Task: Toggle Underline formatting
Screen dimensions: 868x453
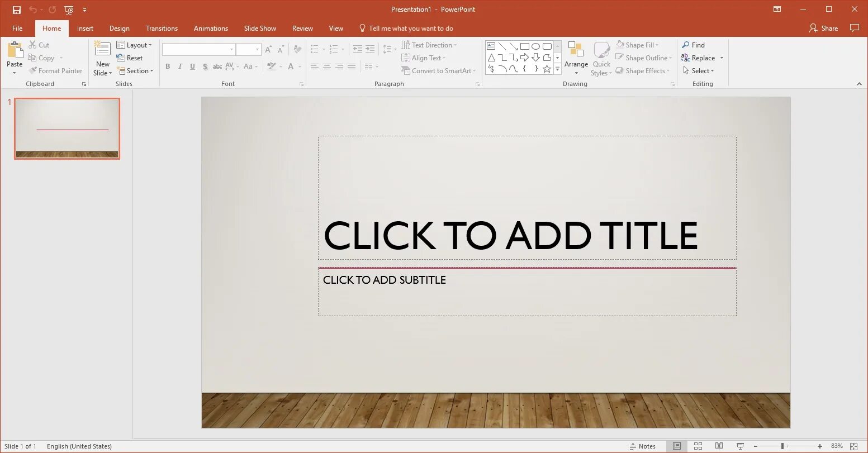Action: pos(192,66)
